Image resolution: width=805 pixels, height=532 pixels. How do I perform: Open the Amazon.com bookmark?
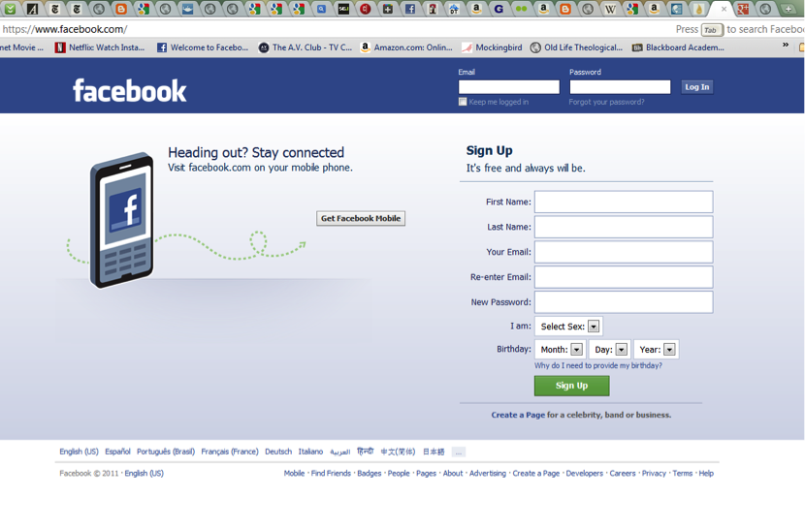406,47
